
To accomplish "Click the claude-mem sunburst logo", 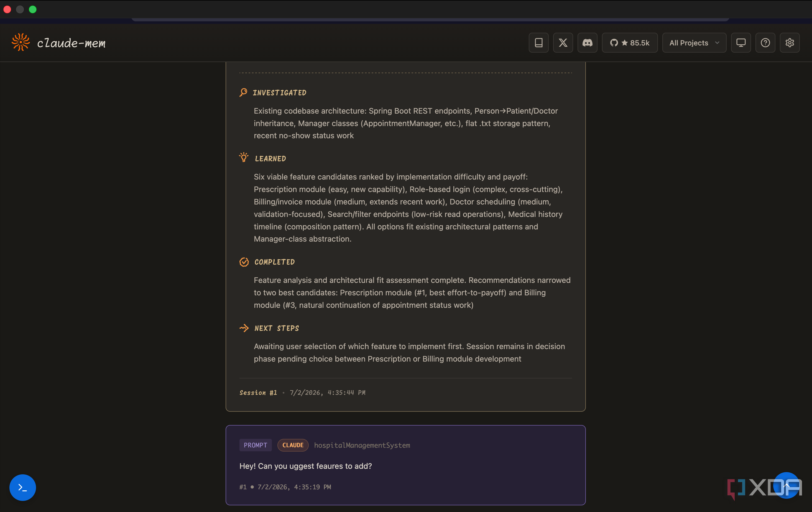I will point(21,42).
